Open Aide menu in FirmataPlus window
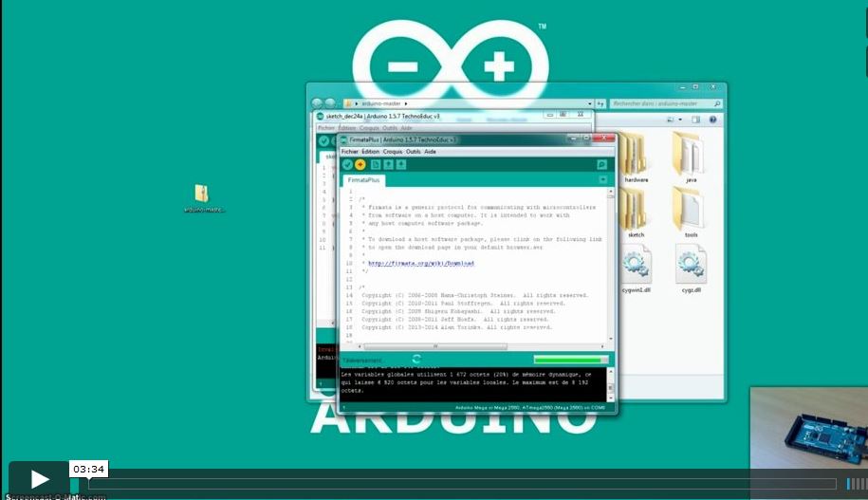The height and width of the screenshot is (500, 868). [x=430, y=151]
